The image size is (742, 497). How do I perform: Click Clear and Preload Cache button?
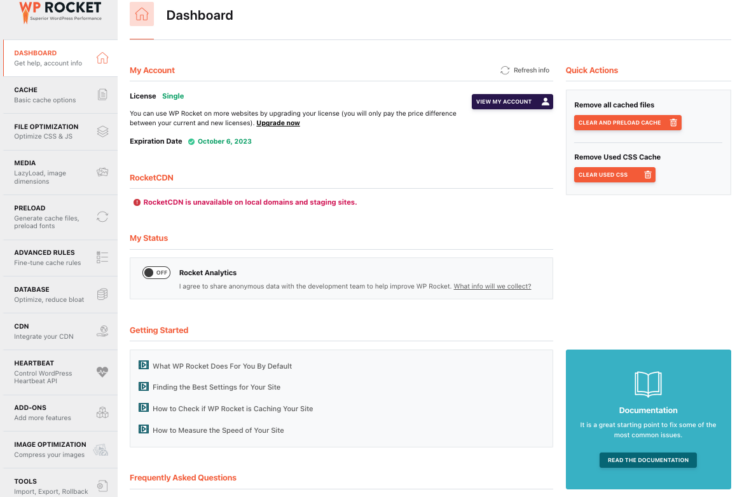point(627,123)
